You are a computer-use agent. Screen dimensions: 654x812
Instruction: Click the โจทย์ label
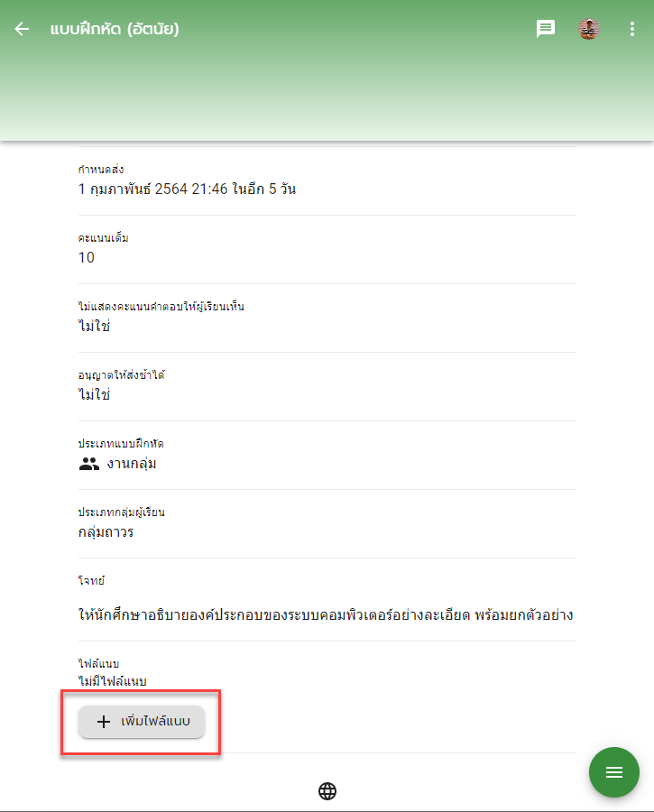coord(92,580)
